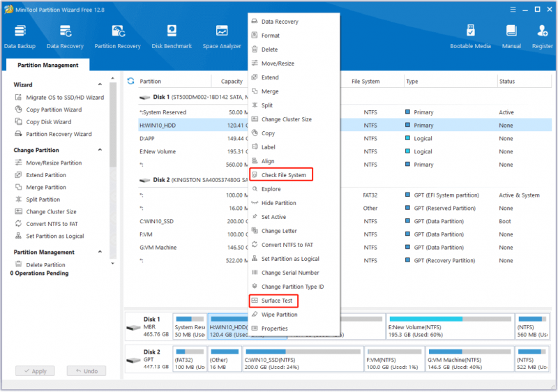Image resolution: width=558 pixels, height=392 pixels.
Task: Select C:WIN10_SSD block in disk map
Action: tap(303, 359)
